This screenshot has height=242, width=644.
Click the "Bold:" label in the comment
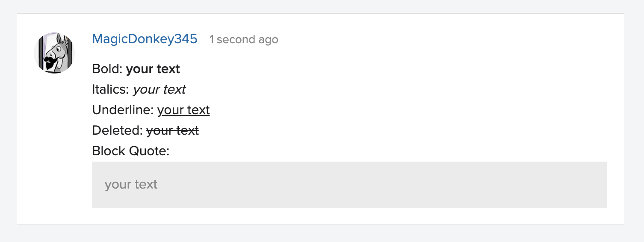(107, 69)
